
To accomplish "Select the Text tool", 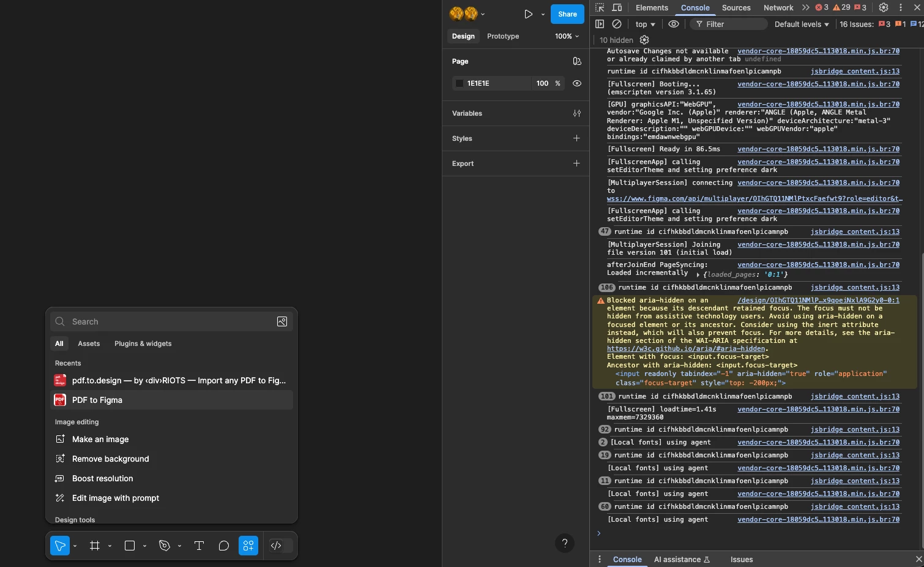I will 199,546.
